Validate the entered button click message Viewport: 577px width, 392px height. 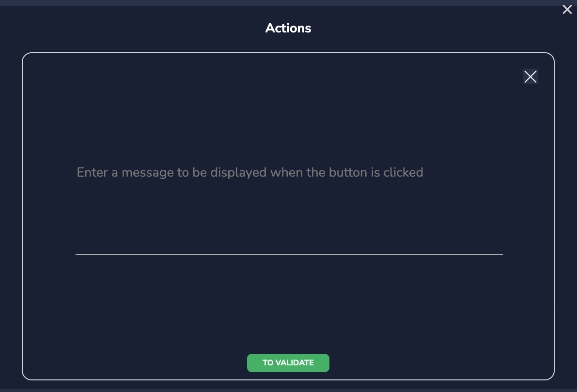pyautogui.click(x=288, y=363)
